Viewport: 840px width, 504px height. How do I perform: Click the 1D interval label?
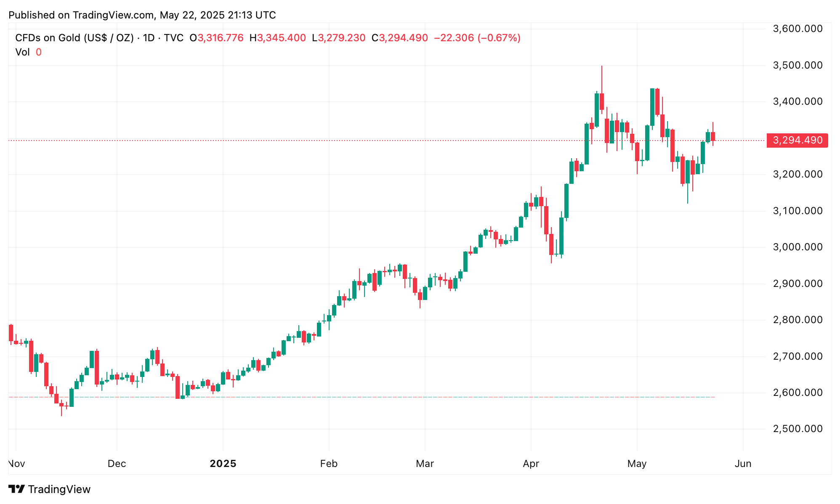tap(149, 38)
